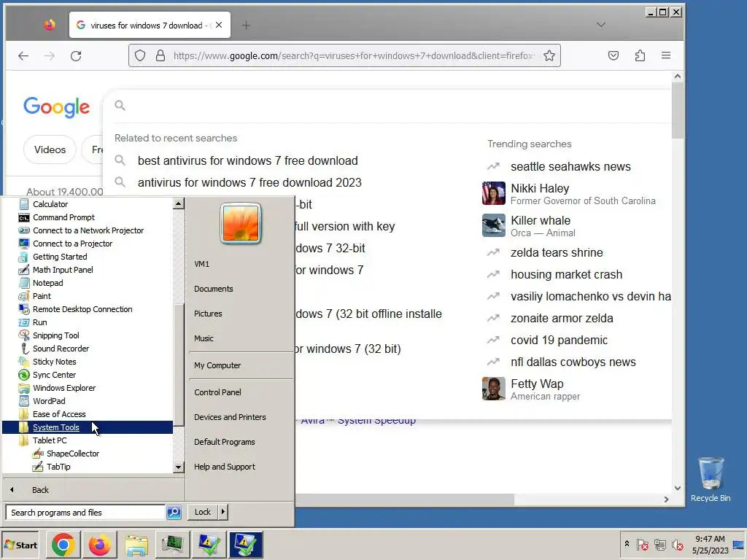Choose suggestion best antivirus for windows 7 free download

248,160
